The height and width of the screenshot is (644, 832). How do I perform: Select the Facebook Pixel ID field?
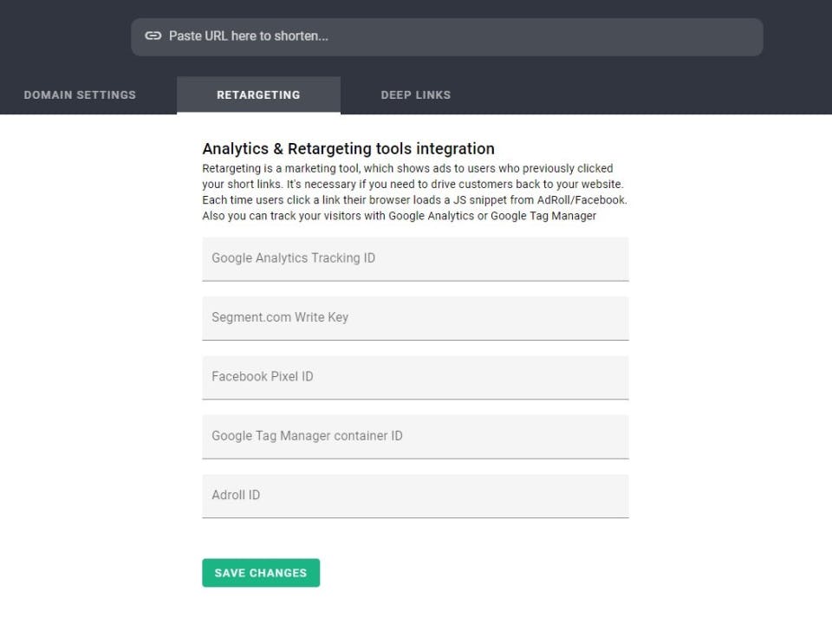(x=415, y=377)
